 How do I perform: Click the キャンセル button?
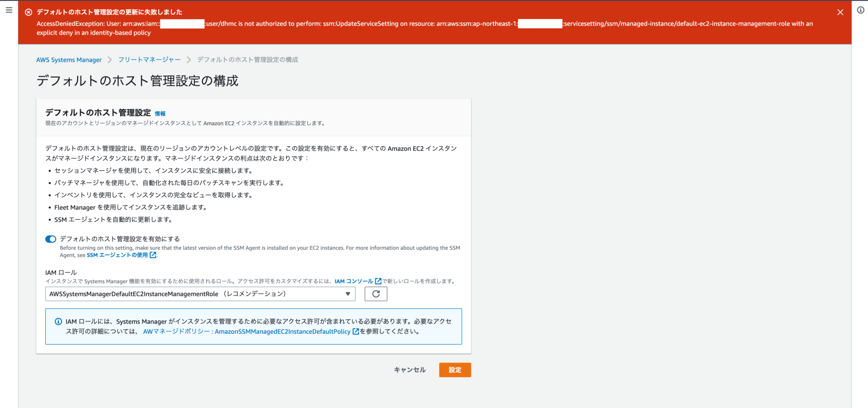[x=409, y=370]
